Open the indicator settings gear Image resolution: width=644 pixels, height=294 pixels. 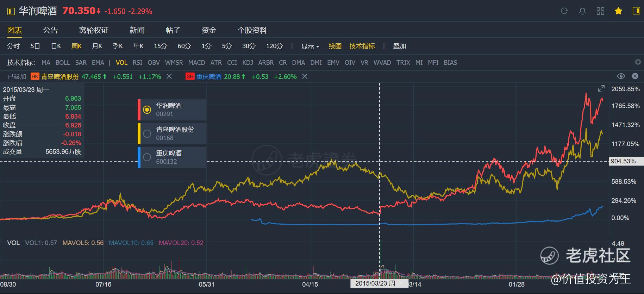638,62
